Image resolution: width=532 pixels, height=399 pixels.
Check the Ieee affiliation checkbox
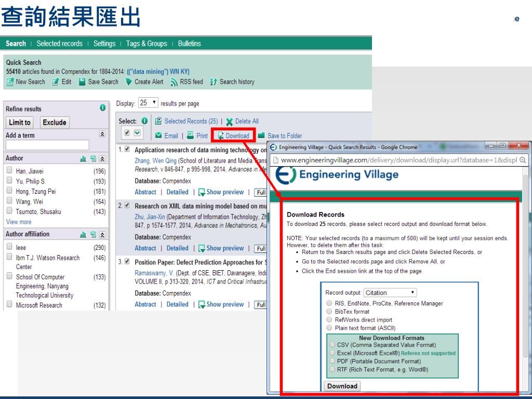[9, 246]
